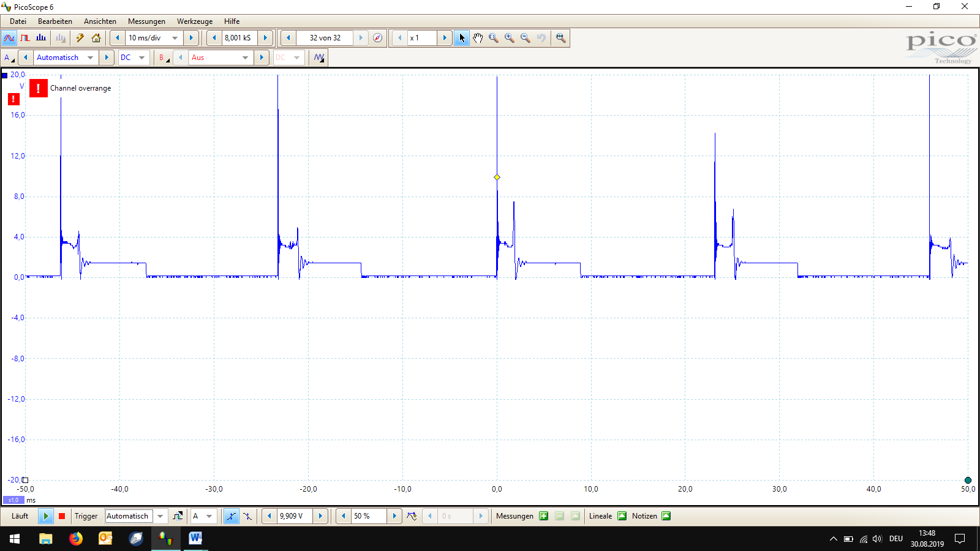The height and width of the screenshot is (551, 980).
Task: Decrease Channel A input range arrow
Action: tap(26, 58)
